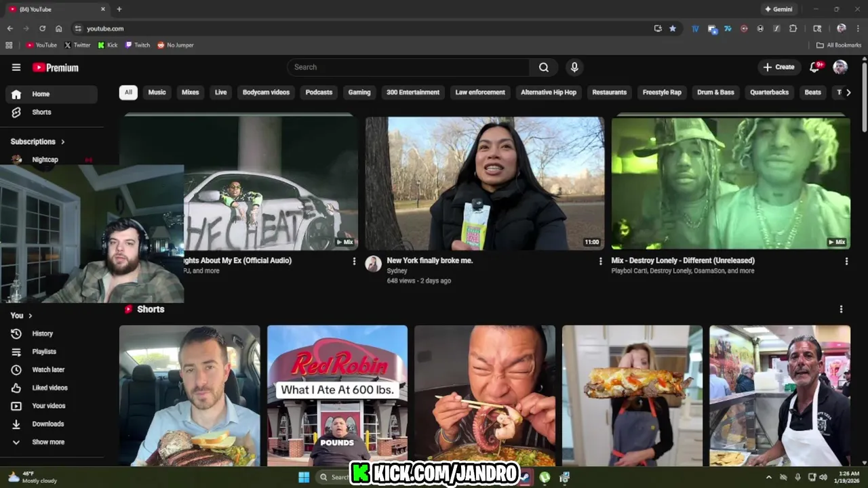Select the All filter chip
Viewport: 868px width, 488px height.
click(x=128, y=92)
